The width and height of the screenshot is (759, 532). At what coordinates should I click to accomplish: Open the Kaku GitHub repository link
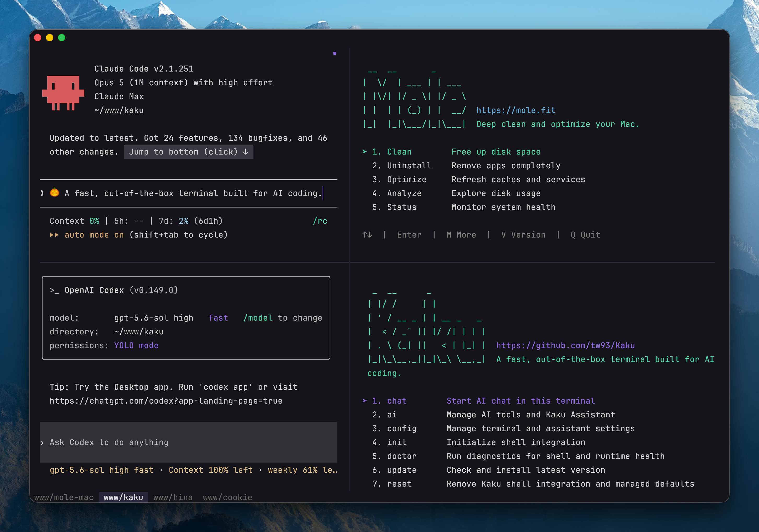tap(565, 346)
